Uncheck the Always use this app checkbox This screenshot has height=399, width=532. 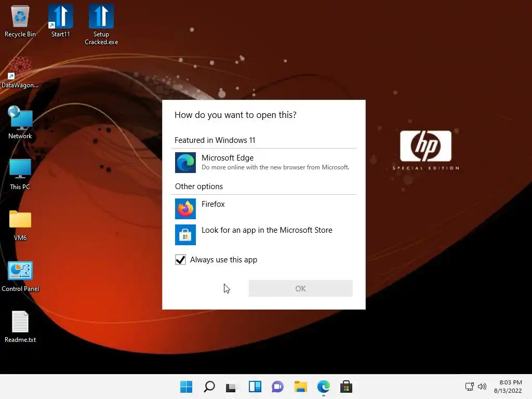pyautogui.click(x=180, y=260)
